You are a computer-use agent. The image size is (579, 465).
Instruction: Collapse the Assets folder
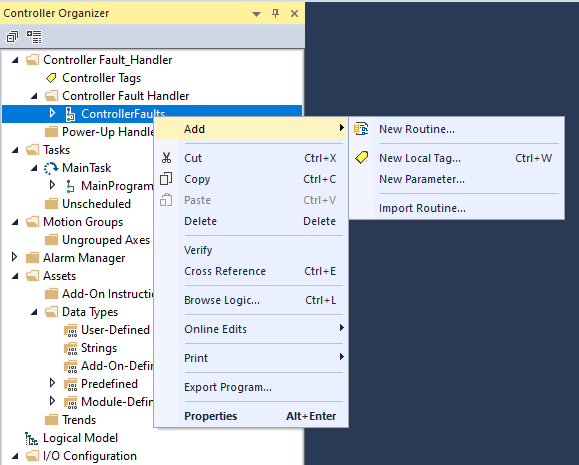pos(15,276)
